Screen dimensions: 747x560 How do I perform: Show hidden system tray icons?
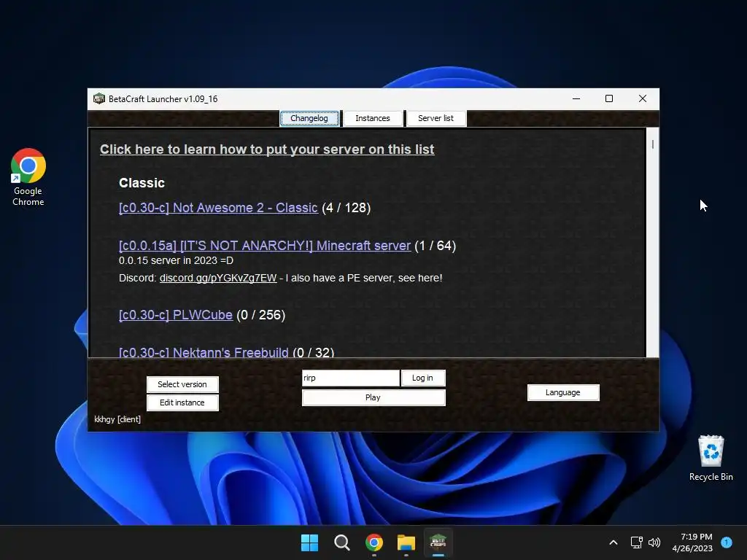[x=614, y=542]
